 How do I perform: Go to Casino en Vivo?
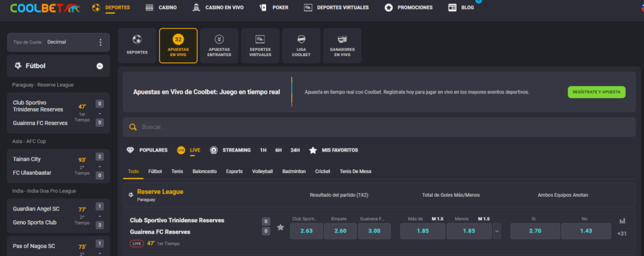225,8
